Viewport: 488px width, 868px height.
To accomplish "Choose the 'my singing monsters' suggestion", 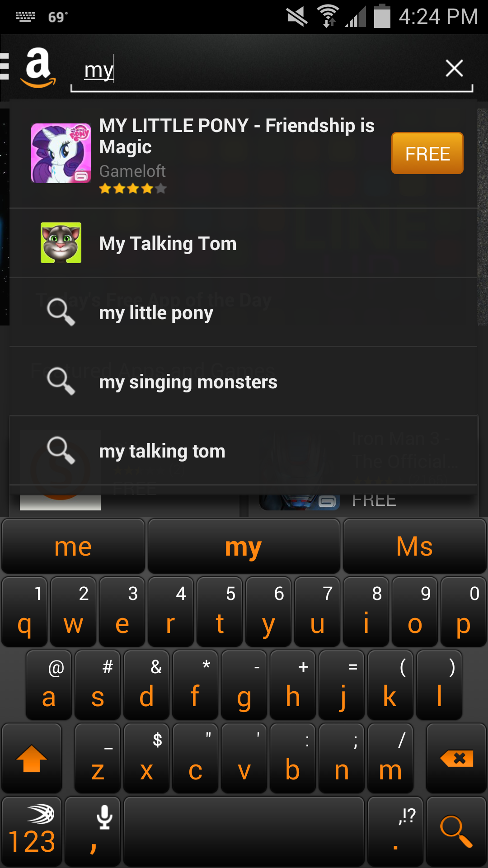I will pyautogui.click(x=188, y=382).
